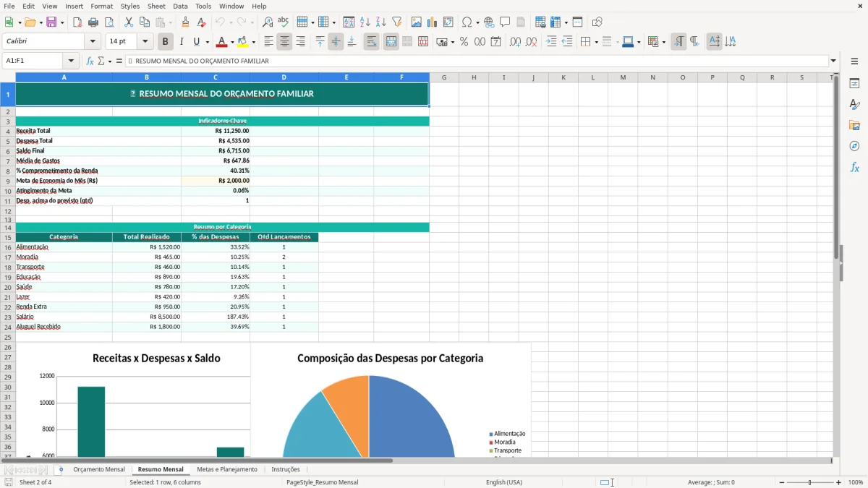
Task: Open the Data menu
Action: [x=180, y=6]
